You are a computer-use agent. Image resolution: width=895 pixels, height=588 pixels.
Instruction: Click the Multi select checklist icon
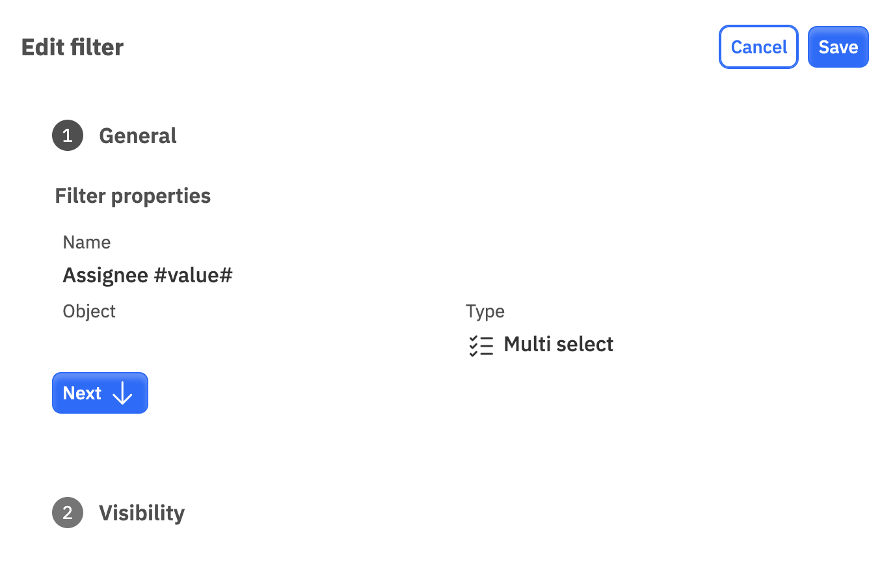pyautogui.click(x=481, y=345)
